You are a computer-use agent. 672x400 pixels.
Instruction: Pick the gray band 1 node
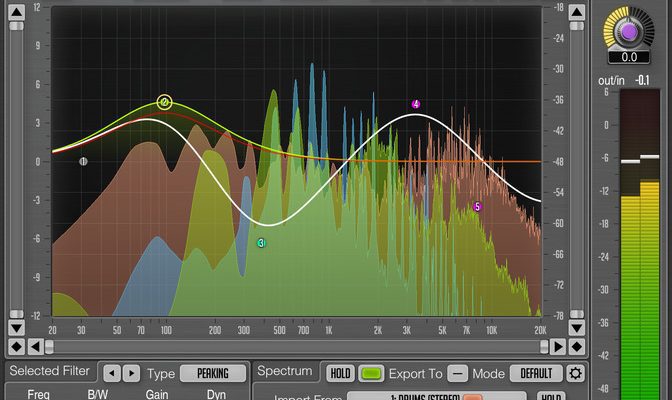[83, 160]
